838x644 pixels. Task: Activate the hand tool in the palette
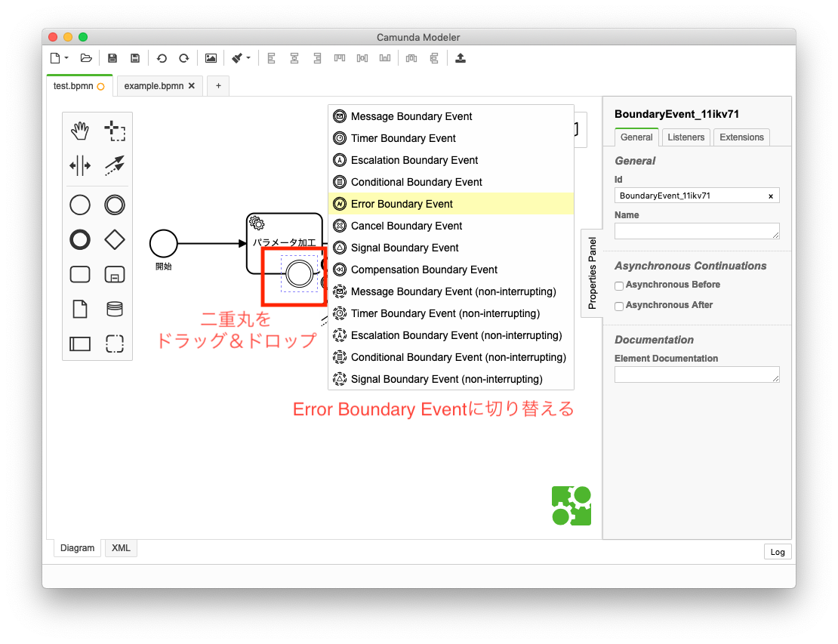(80, 131)
